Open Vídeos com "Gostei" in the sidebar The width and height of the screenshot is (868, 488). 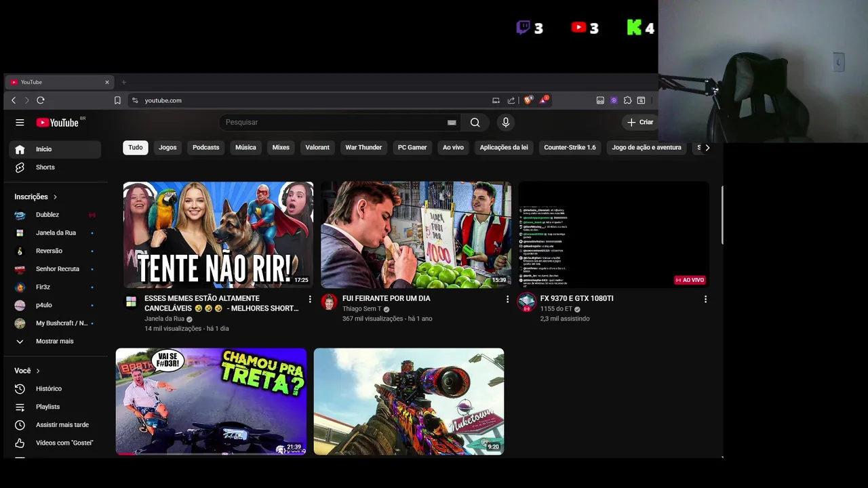click(x=55, y=443)
